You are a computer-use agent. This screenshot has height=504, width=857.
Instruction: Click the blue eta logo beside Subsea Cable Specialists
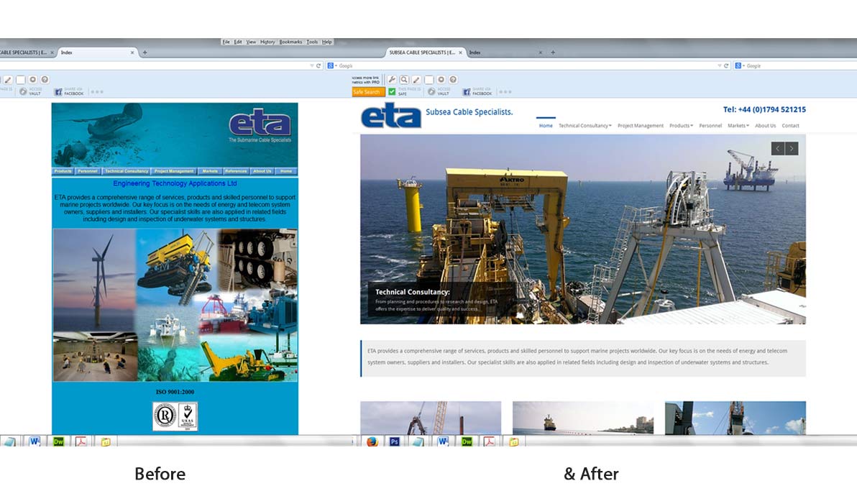tap(390, 115)
